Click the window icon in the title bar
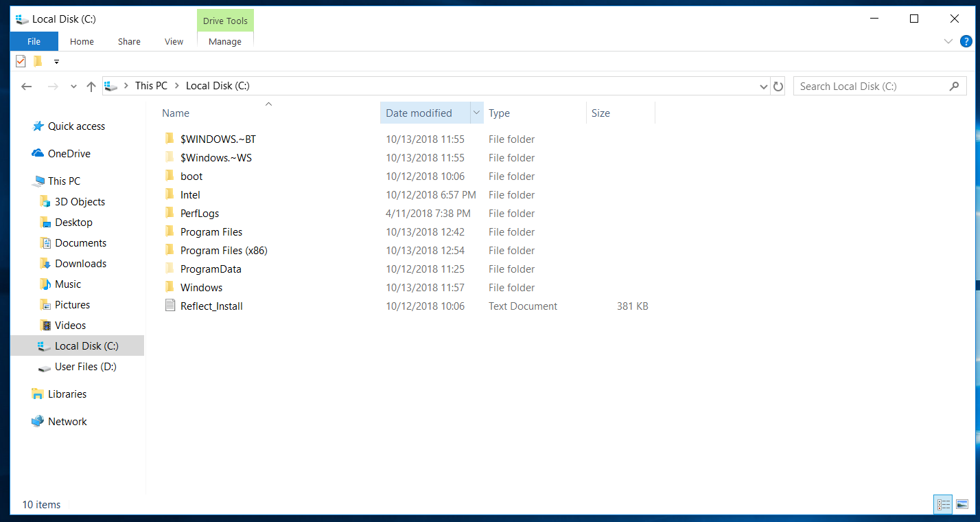 point(22,19)
